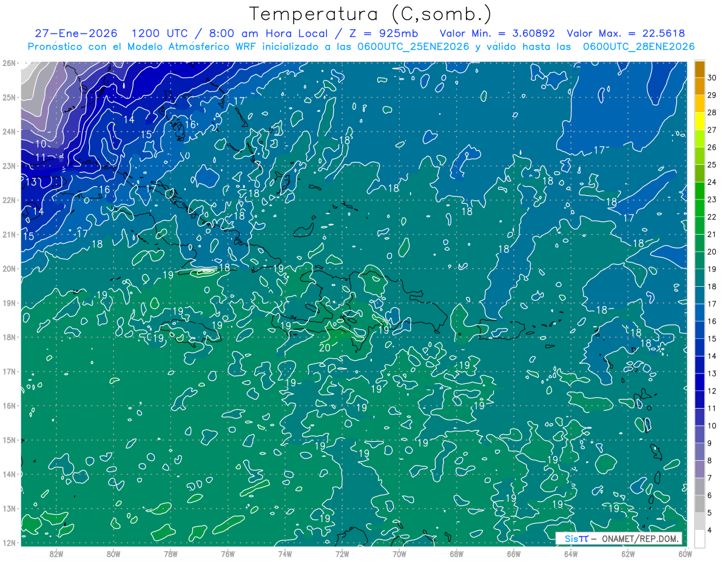Click the title "Temperatura (C,somb.)"

point(371,14)
